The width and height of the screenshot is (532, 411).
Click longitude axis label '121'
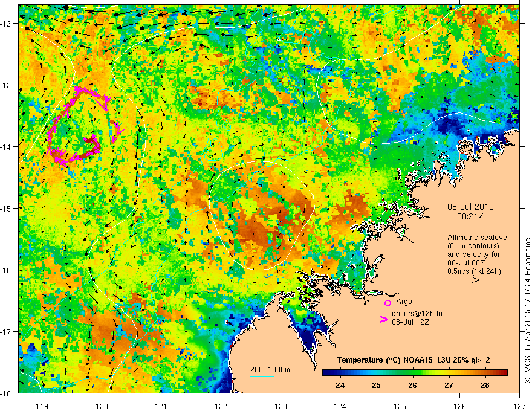coord(161,406)
